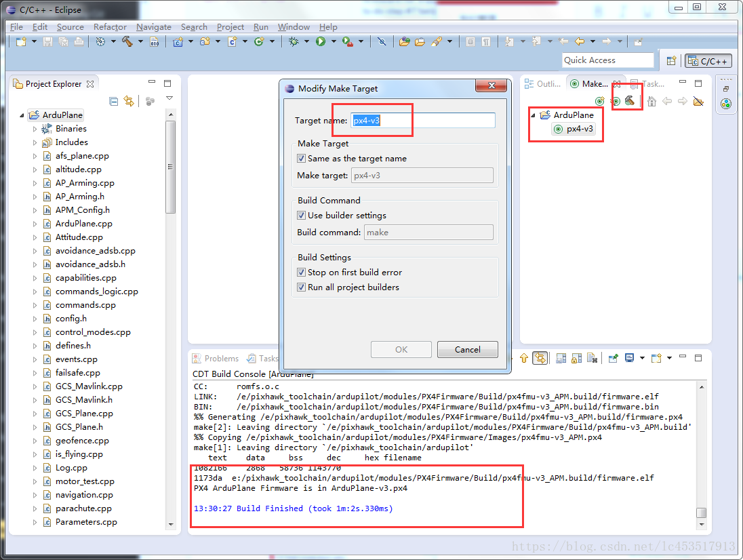The width and height of the screenshot is (743, 560).
Task: Click the Target name input field
Action: (422, 120)
